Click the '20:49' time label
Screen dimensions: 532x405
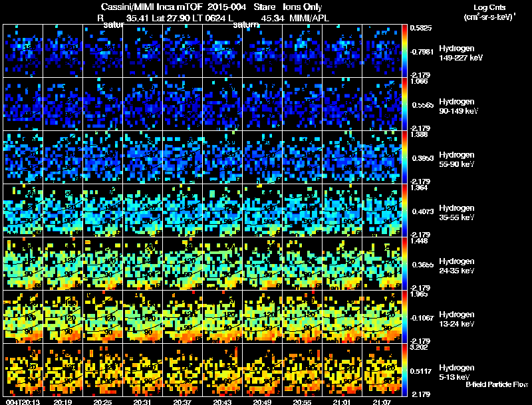pyautogui.click(x=262, y=402)
